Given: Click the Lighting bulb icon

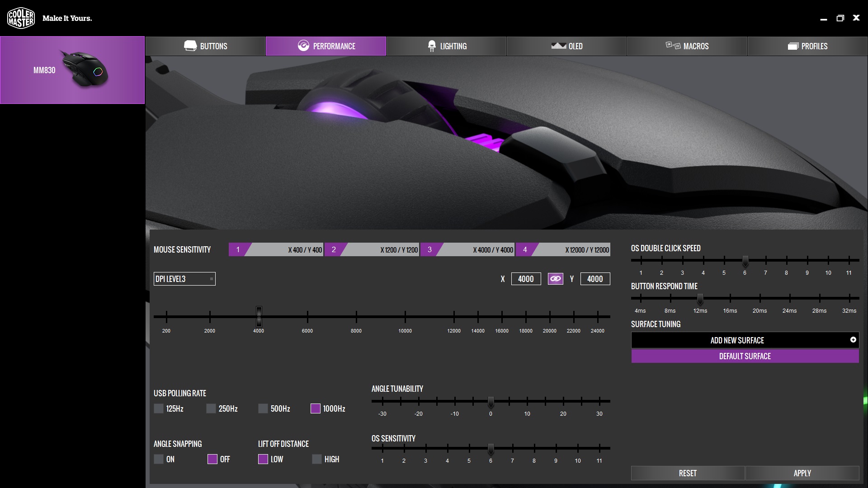Looking at the screenshot, I should 432,46.
